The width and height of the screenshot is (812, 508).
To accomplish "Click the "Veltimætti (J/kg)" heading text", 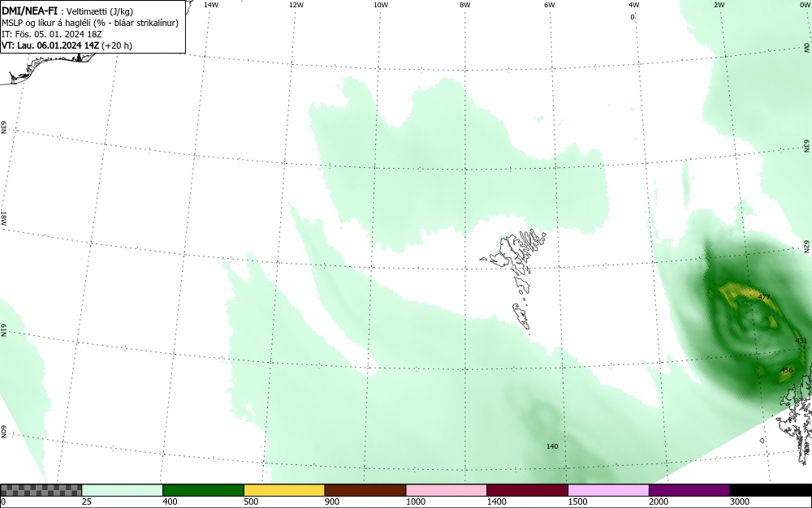I will (99, 11).
